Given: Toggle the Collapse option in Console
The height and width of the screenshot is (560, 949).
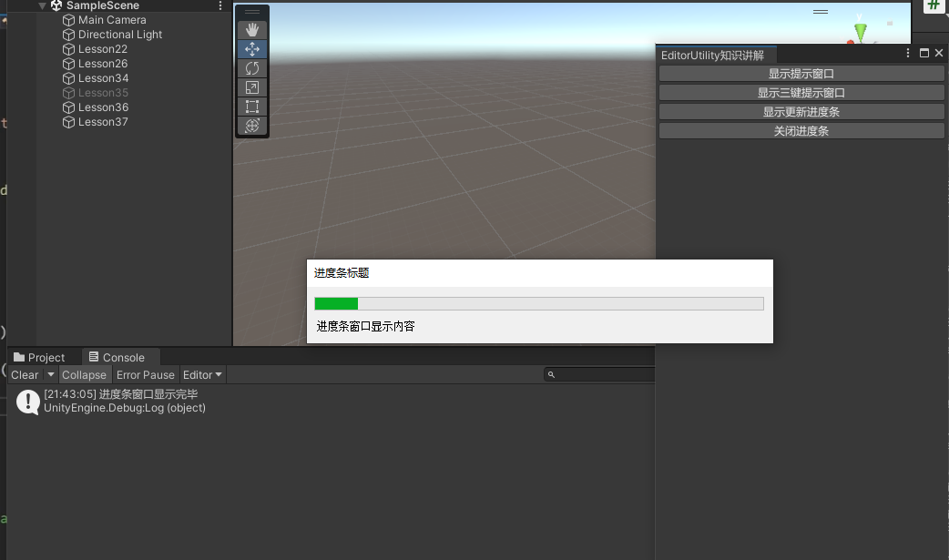Looking at the screenshot, I should point(84,375).
